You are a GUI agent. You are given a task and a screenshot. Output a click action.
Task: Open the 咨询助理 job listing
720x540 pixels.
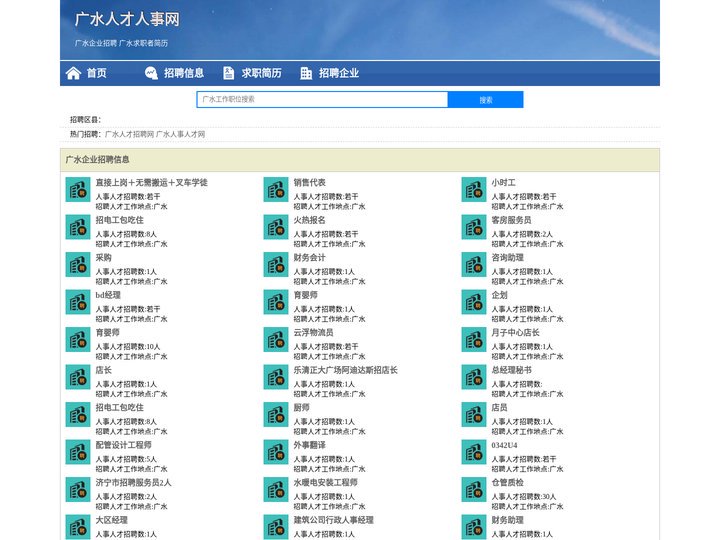coord(507,258)
